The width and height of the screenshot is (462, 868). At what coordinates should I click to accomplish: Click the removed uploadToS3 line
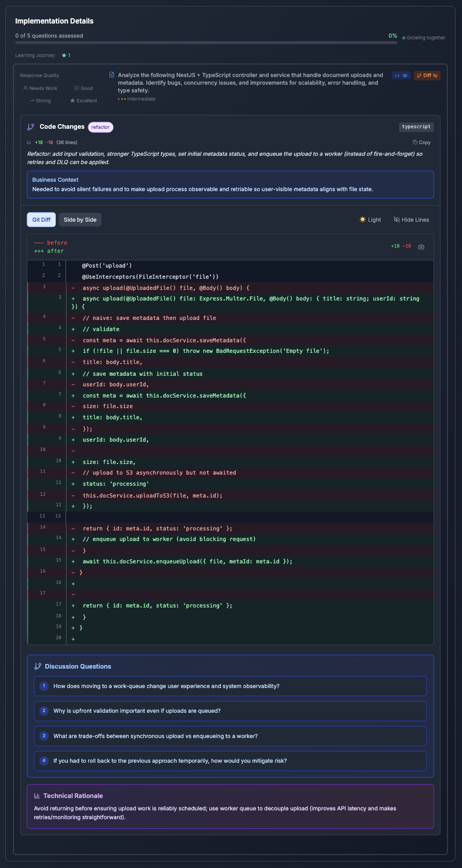point(230,495)
